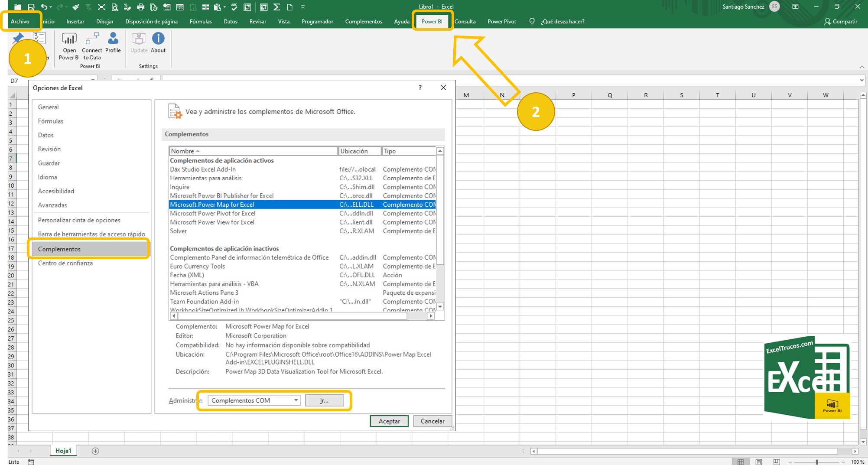
Task: Click the spelling check ABC icon
Action: click(233, 7)
